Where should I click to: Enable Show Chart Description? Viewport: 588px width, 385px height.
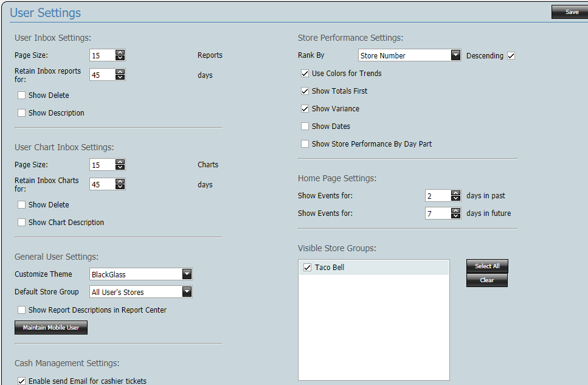click(x=21, y=222)
